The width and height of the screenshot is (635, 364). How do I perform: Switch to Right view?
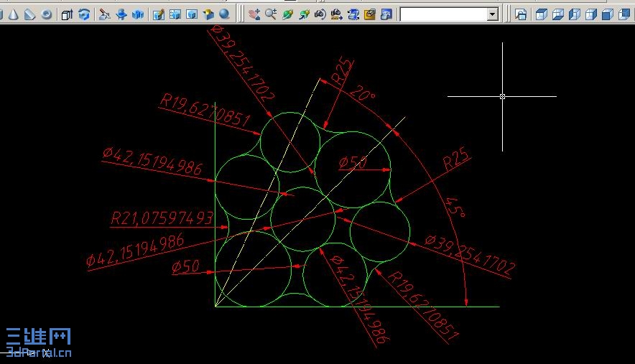point(591,14)
